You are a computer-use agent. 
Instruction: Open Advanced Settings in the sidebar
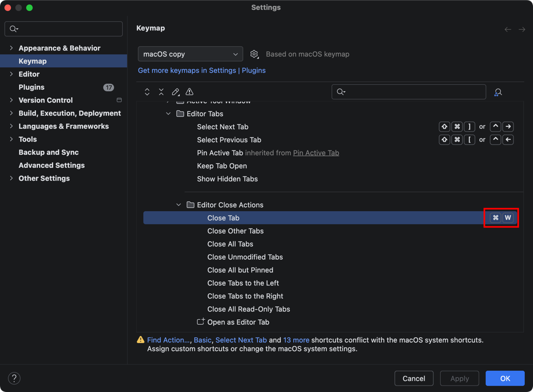[52, 165]
